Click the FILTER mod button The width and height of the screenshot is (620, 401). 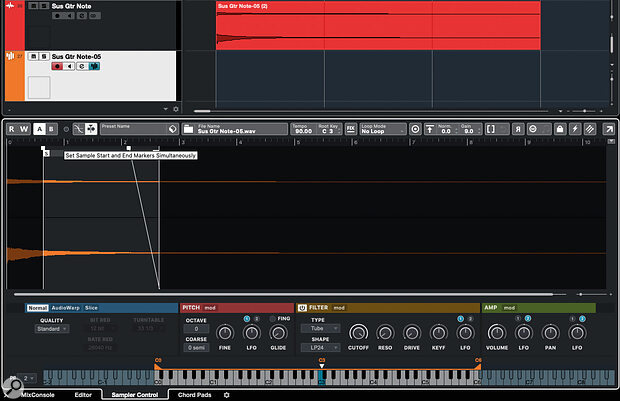point(339,308)
